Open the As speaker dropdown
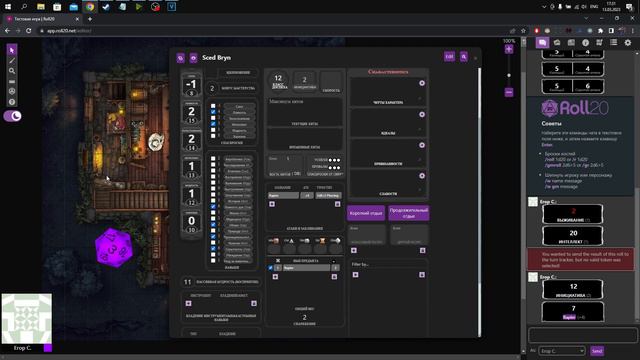This screenshot has width=640, height=360. [x=562, y=351]
